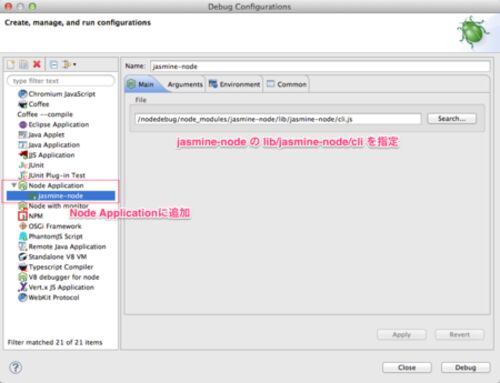Image resolution: width=500 pixels, height=383 pixels.
Task: Click the WebKit Protocol icon
Action: pos(23,297)
